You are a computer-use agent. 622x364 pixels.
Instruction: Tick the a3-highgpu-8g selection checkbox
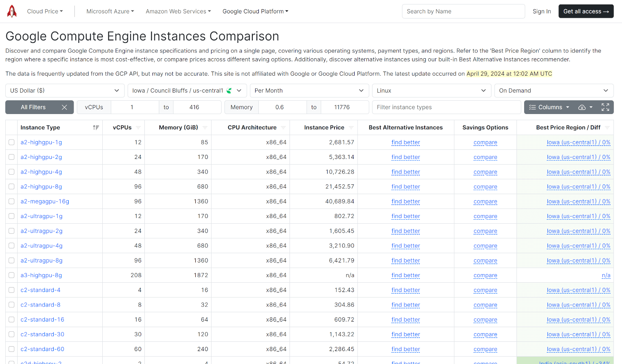11,275
